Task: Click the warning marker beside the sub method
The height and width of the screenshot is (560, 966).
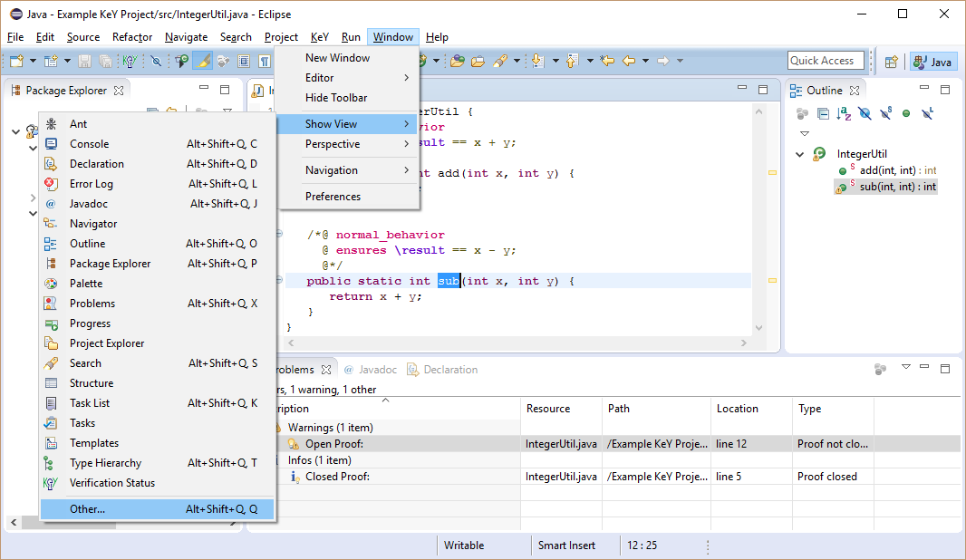Action: [772, 280]
